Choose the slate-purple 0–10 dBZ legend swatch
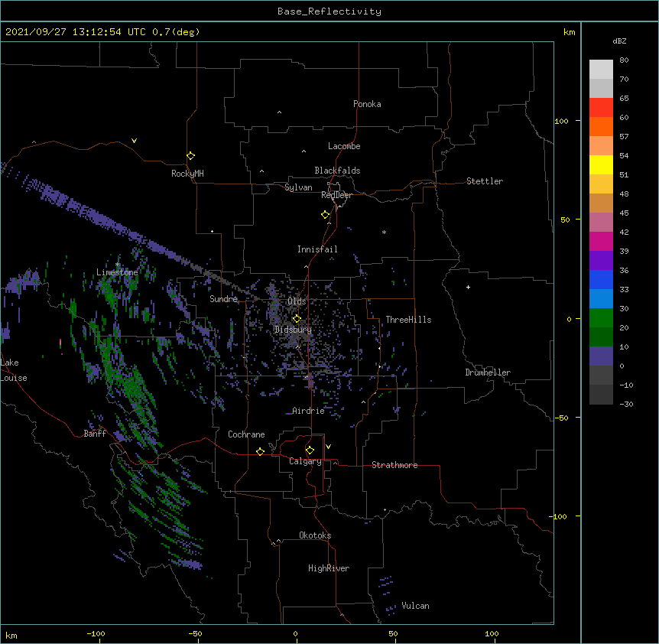Image resolution: width=659 pixels, height=644 pixels. (601, 356)
